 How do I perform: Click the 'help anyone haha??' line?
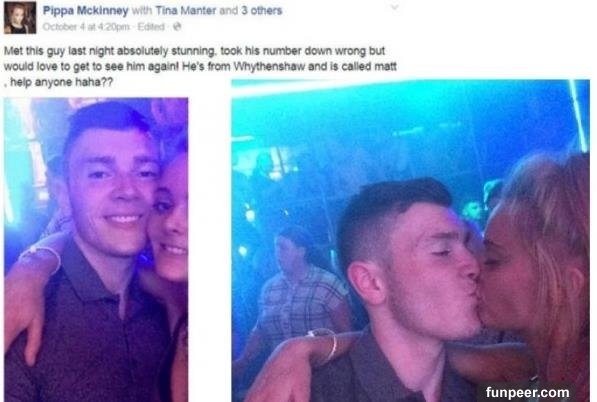click(61, 82)
